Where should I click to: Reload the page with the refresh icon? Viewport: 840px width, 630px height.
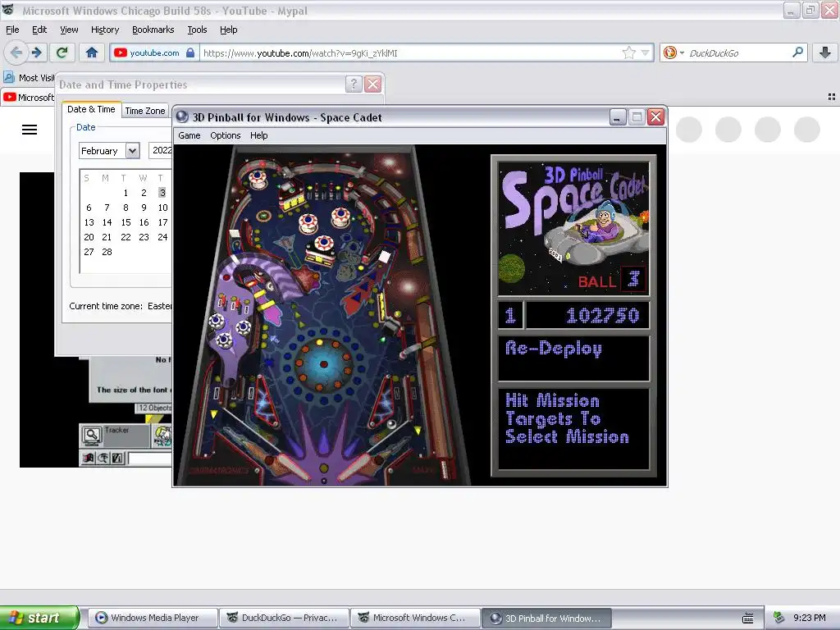point(62,52)
